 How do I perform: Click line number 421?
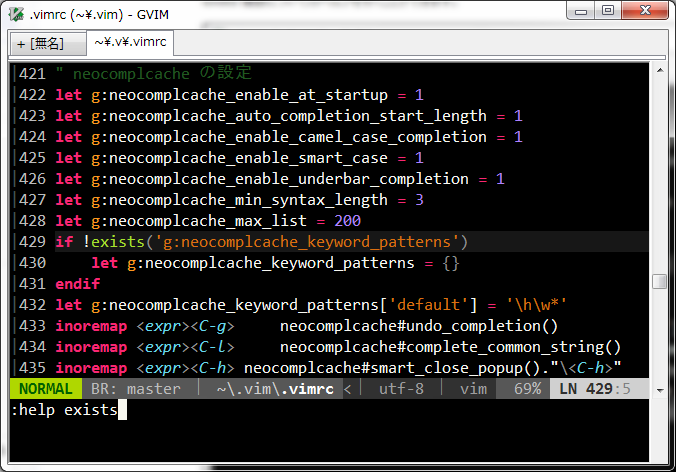click(32, 74)
